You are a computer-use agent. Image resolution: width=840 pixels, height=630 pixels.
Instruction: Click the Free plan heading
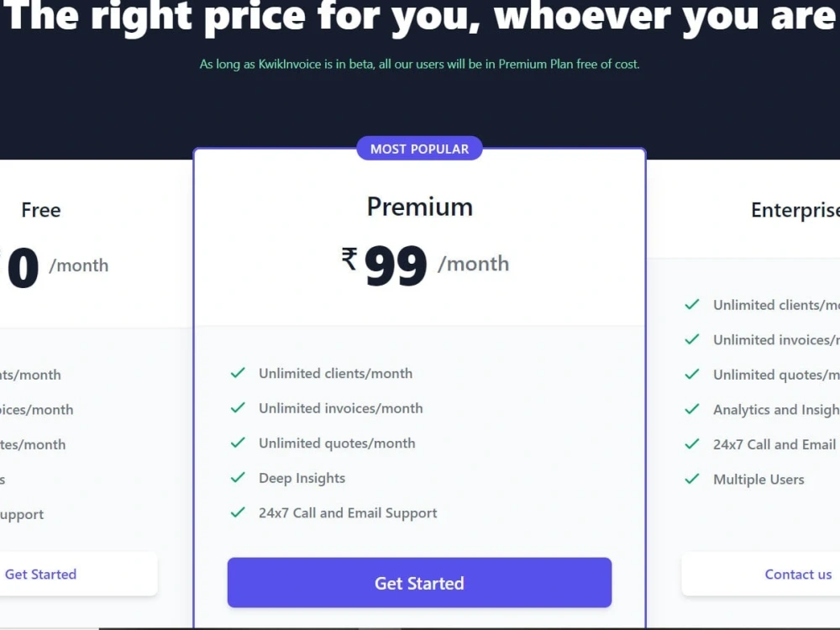[x=40, y=209]
